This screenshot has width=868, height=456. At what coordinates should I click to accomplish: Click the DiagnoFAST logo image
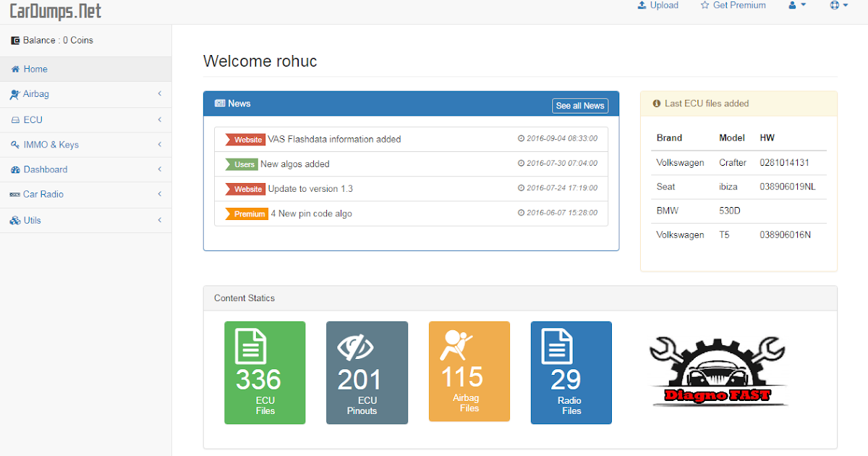[718, 371]
